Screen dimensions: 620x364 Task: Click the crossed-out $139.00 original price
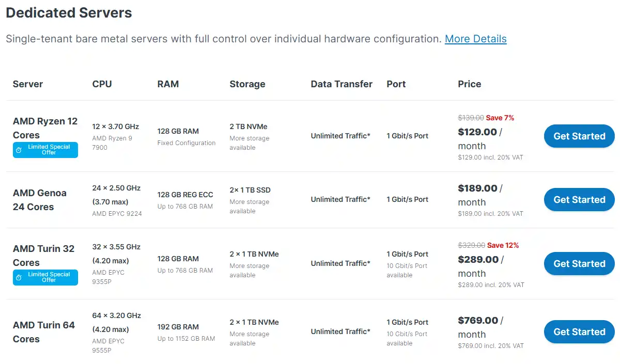470,118
